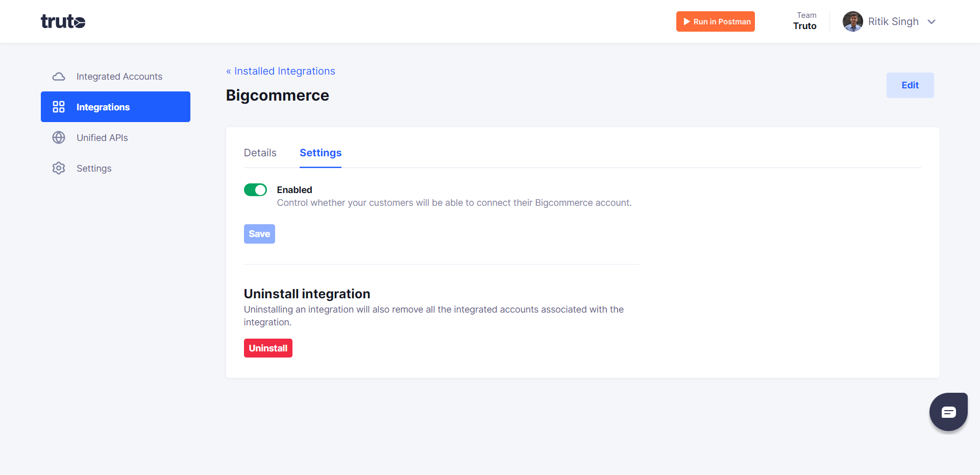Viewport: 980px width, 475px height.
Task: Click the Integrated Accounts cloud icon
Action: pos(59,77)
